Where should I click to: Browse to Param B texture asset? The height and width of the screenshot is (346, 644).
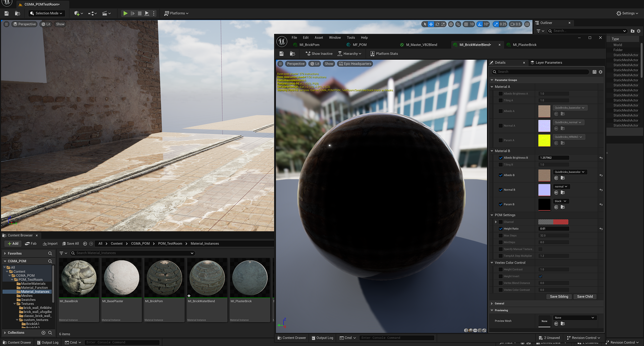pyautogui.click(x=563, y=207)
